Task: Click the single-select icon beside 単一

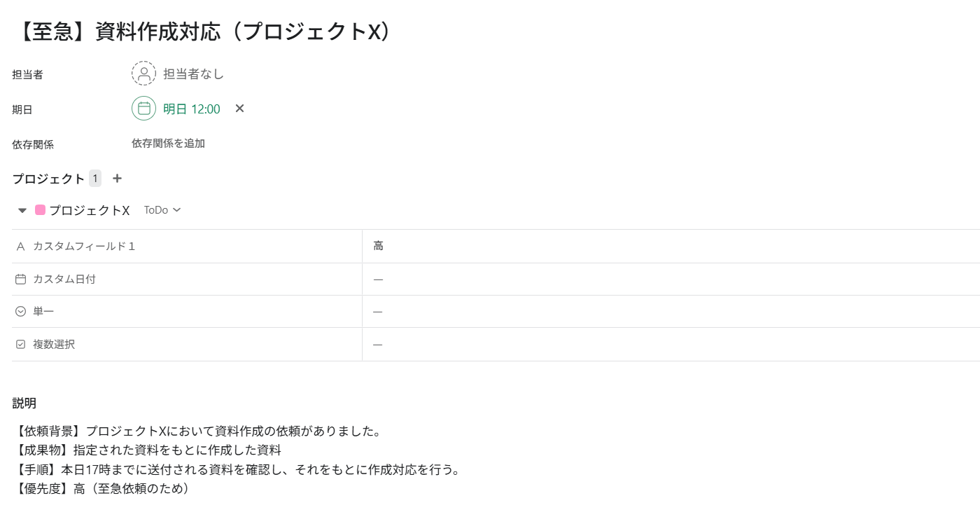Action: [20, 312]
